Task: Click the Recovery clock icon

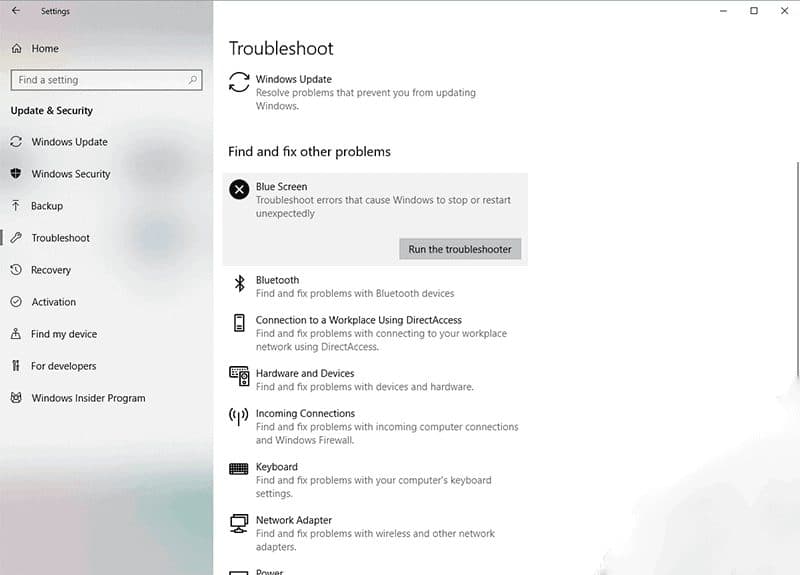Action: click(x=16, y=269)
